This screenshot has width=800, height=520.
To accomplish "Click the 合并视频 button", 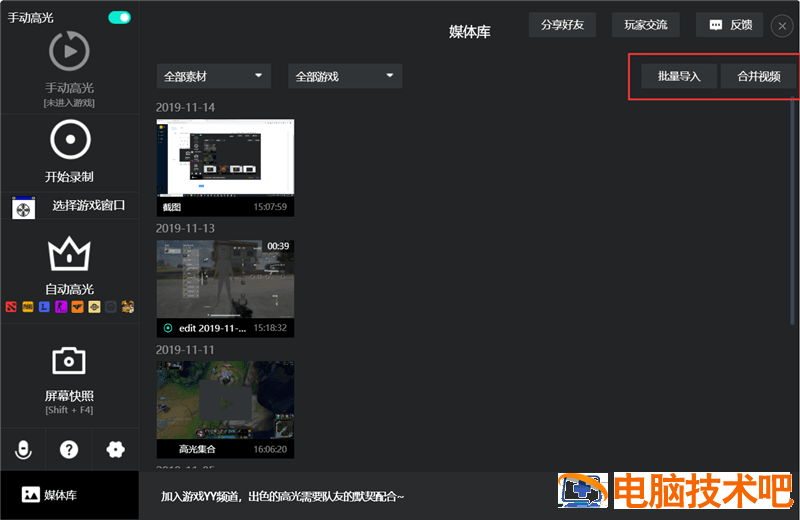I will click(x=759, y=77).
